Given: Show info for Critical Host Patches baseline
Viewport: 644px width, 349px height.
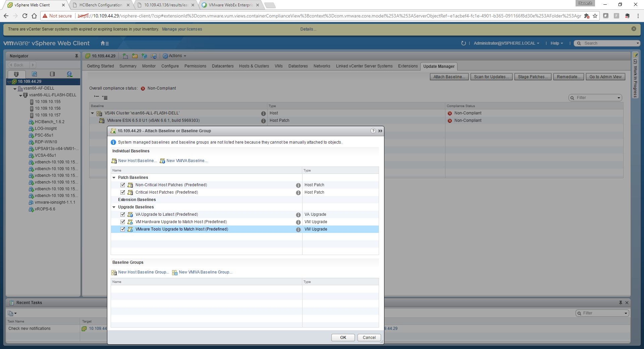Looking at the screenshot, I should click(x=298, y=193).
